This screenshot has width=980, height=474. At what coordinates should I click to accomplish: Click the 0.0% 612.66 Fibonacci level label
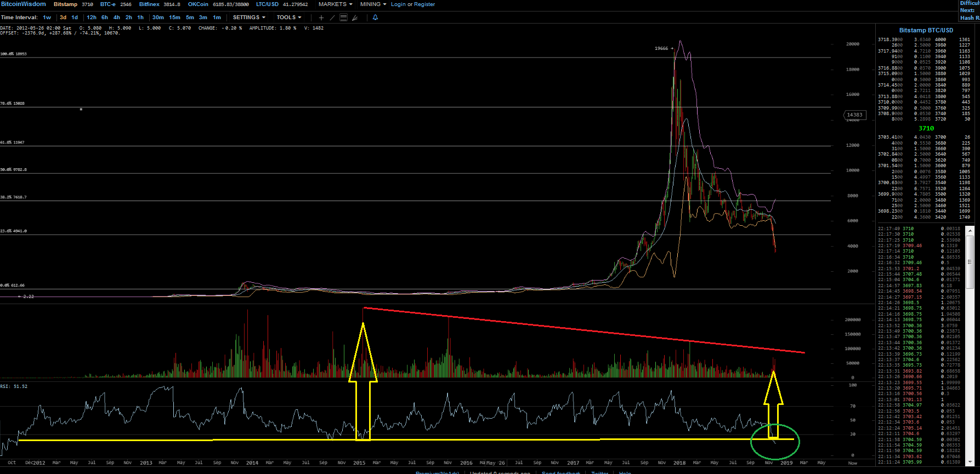tap(13, 285)
